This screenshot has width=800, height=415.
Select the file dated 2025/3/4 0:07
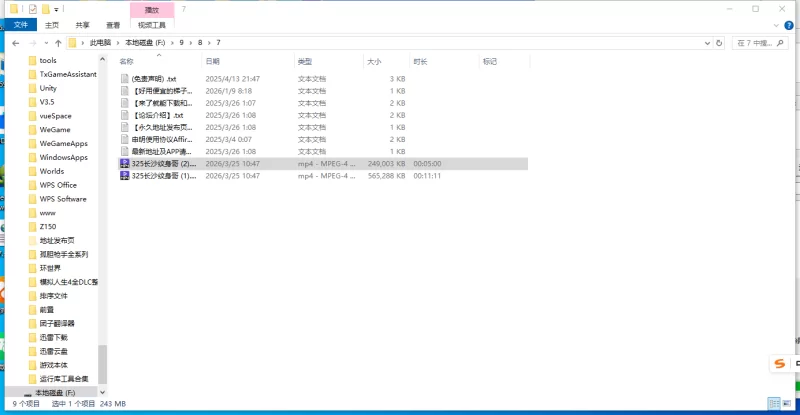click(x=323, y=139)
